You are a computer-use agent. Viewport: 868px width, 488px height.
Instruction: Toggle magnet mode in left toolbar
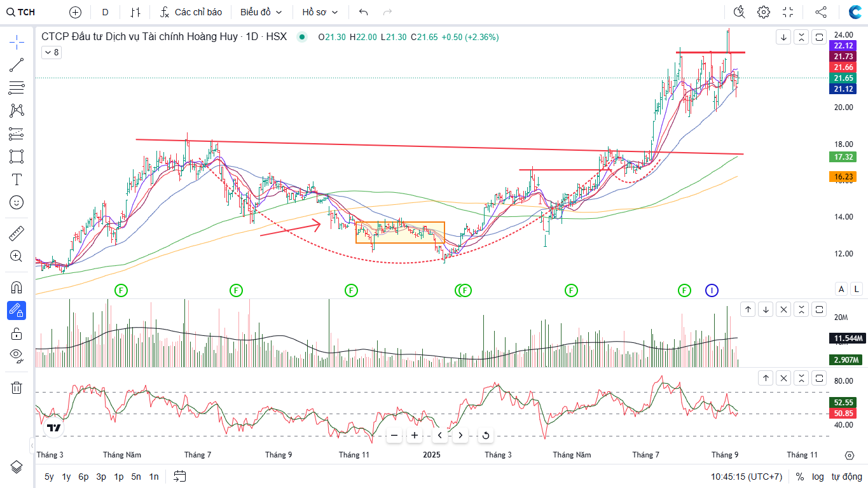17,288
